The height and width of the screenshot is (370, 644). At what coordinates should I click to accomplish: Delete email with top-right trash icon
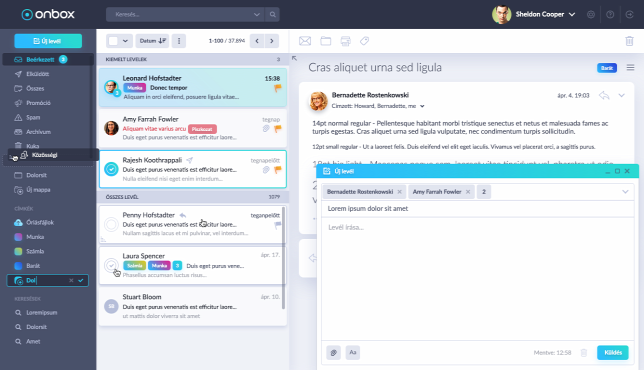(x=629, y=41)
